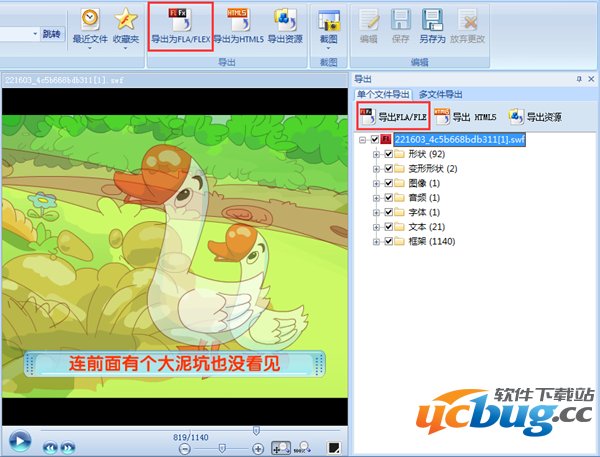
Task: Click the zoom level slider handle
Action: pos(222,448)
